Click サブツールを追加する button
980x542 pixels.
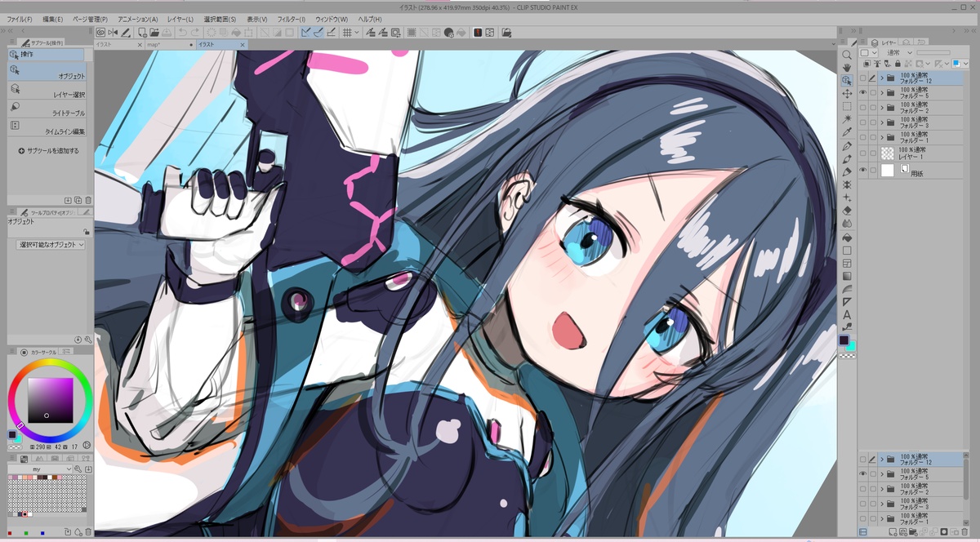pyautogui.click(x=49, y=151)
